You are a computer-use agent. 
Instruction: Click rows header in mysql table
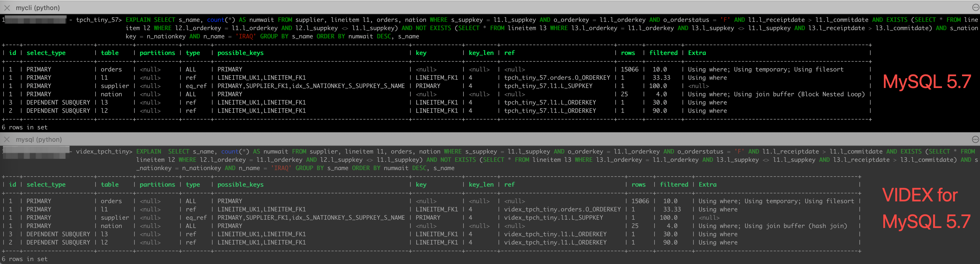point(638,185)
